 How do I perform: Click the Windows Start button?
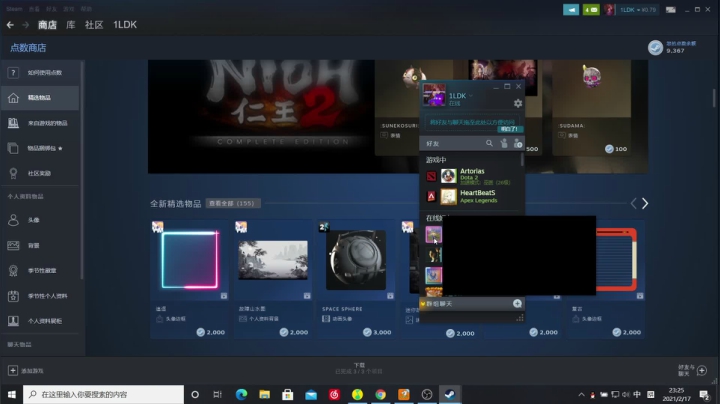[11, 394]
